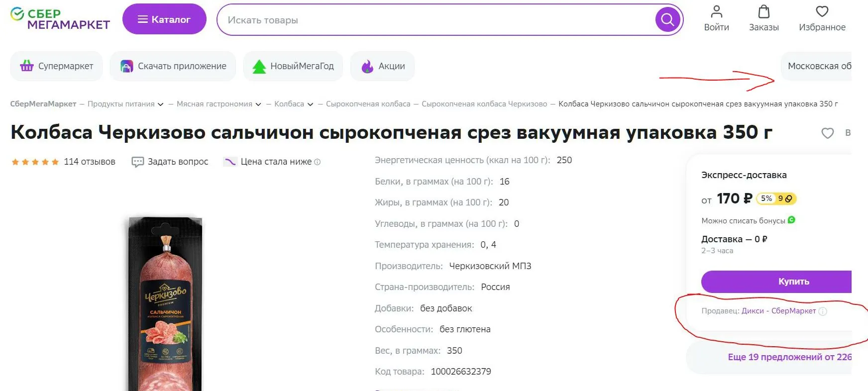
Task: Click Страна-производитель value Россия
Action: (495, 287)
